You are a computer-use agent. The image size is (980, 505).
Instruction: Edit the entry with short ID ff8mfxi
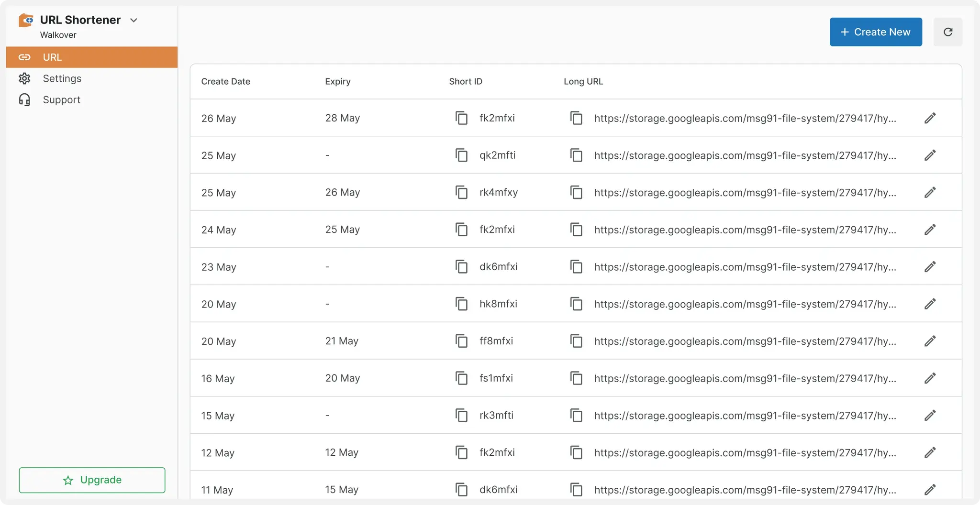click(x=930, y=341)
